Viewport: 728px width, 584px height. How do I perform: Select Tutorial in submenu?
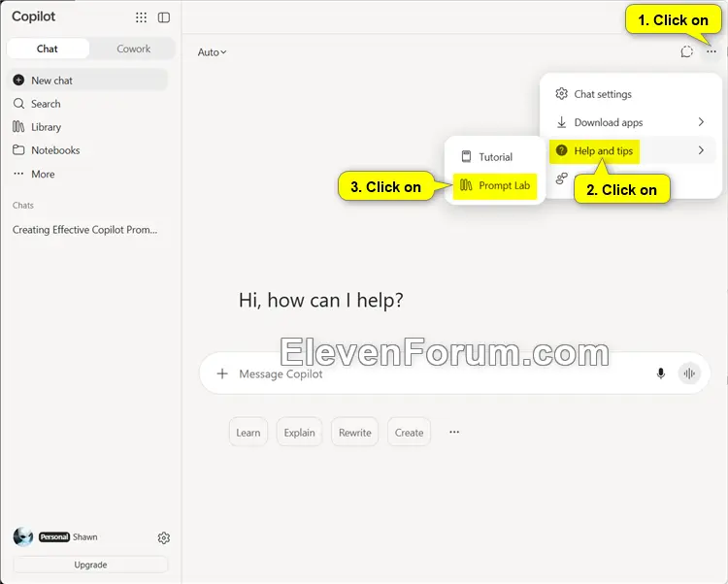(x=495, y=157)
